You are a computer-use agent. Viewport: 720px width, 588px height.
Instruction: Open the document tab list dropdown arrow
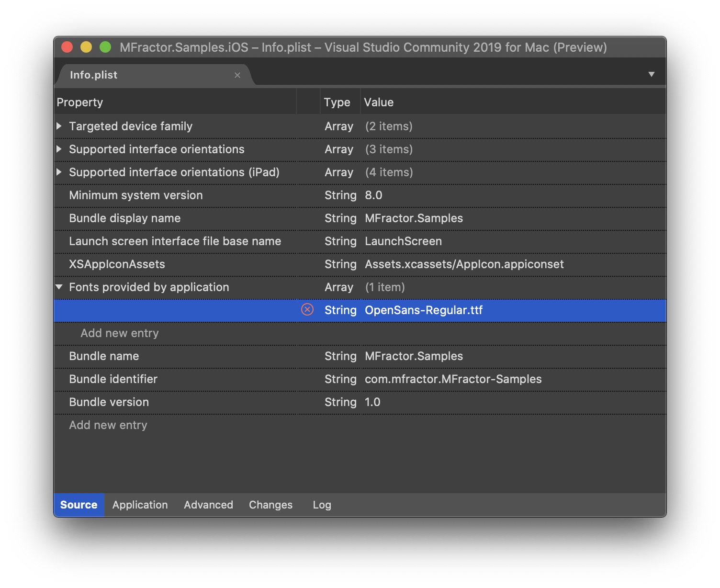coord(652,74)
